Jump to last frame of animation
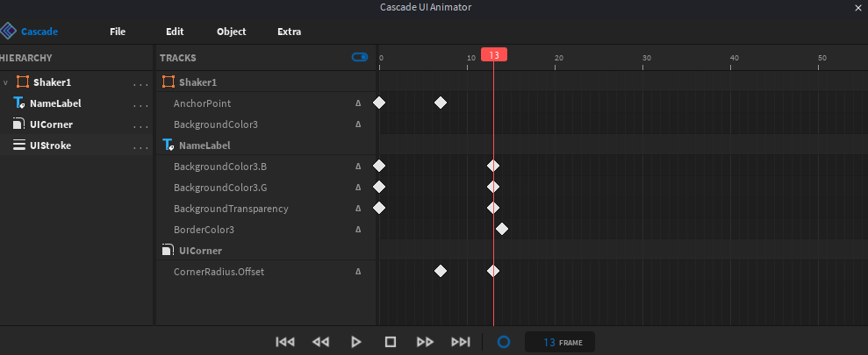This screenshot has height=355, width=868. [461, 342]
